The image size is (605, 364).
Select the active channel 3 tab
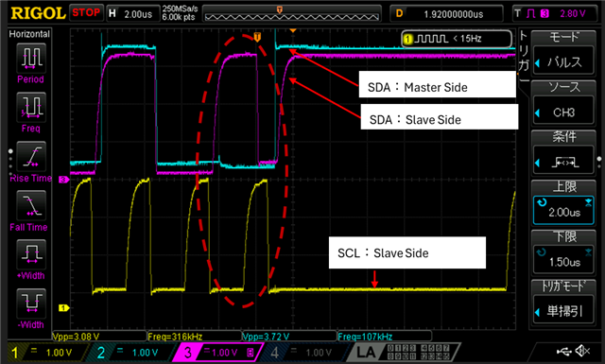coord(218,353)
